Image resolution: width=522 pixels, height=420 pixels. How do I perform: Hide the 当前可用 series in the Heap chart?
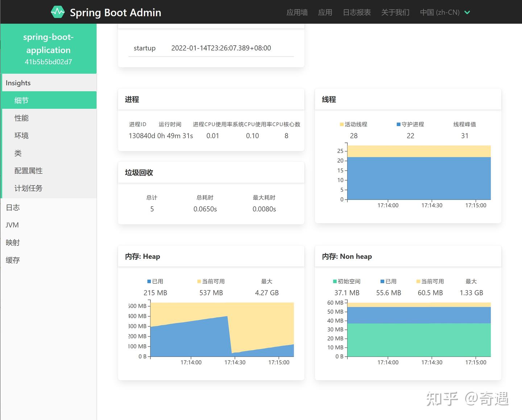click(211, 281)
